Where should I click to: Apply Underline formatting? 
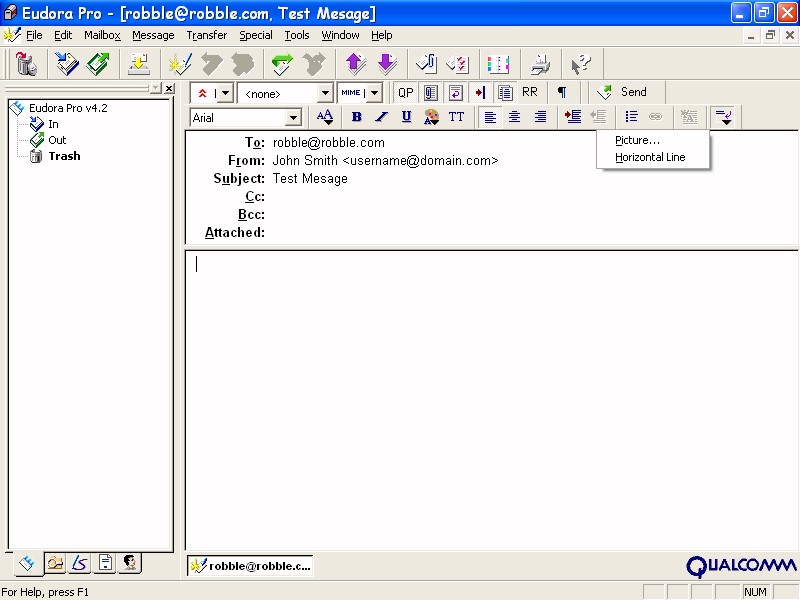[406, 117]
